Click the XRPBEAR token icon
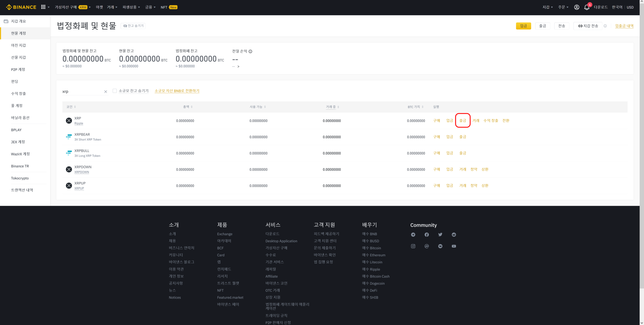Image resolution: width=644 pixels, height=325 pixels. tap(69, 137)
